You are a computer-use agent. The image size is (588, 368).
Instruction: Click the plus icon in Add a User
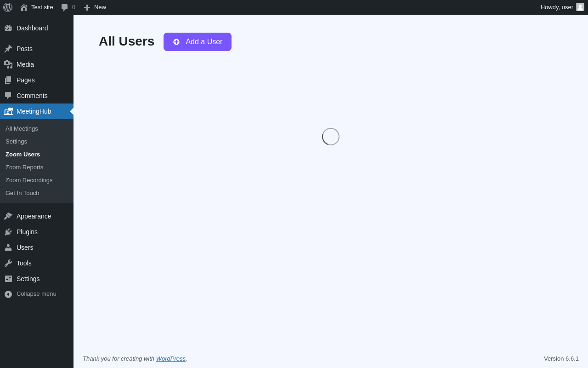pos(176,42)
